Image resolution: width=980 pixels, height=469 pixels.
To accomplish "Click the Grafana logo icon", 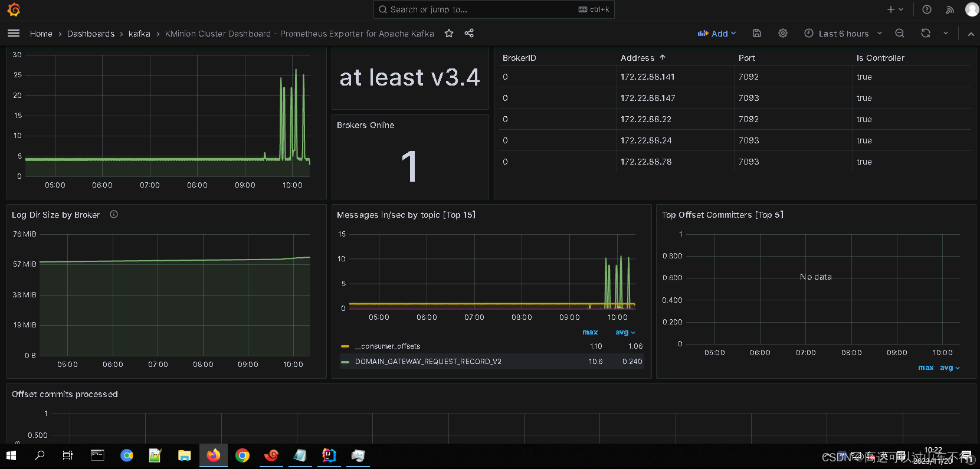I will click(14, 9).
